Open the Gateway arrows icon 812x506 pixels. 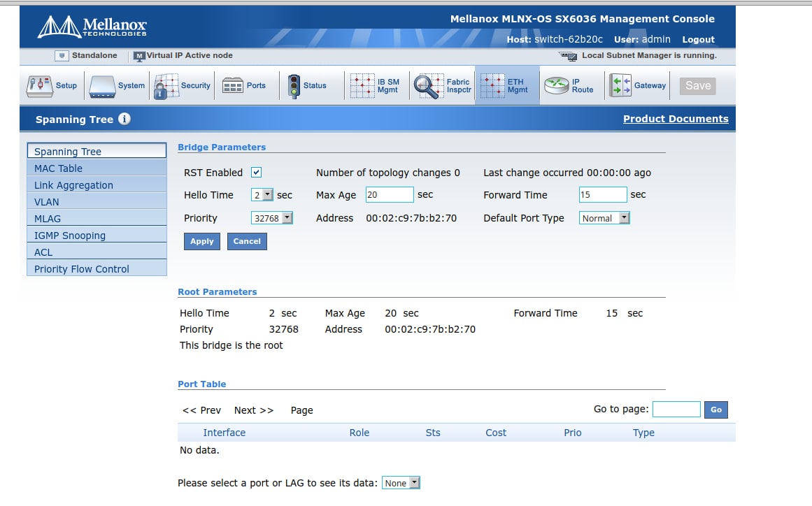(620, 86)
